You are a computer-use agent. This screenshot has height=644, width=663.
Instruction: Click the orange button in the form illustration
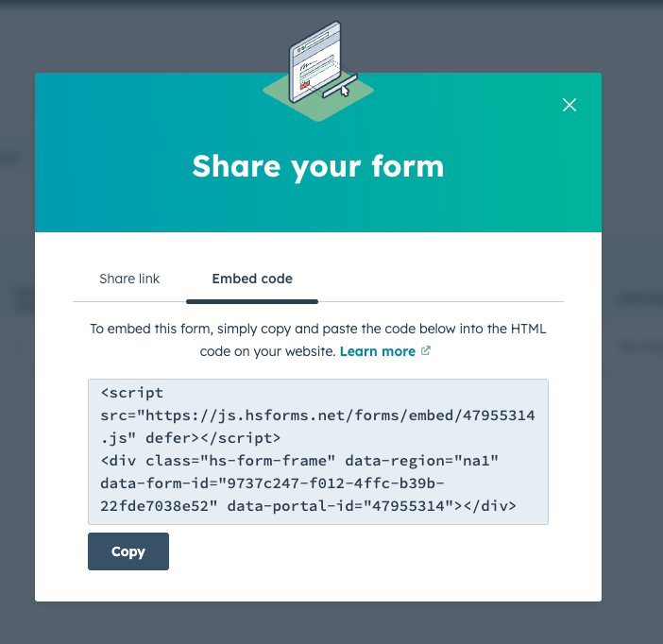[304, 85]
